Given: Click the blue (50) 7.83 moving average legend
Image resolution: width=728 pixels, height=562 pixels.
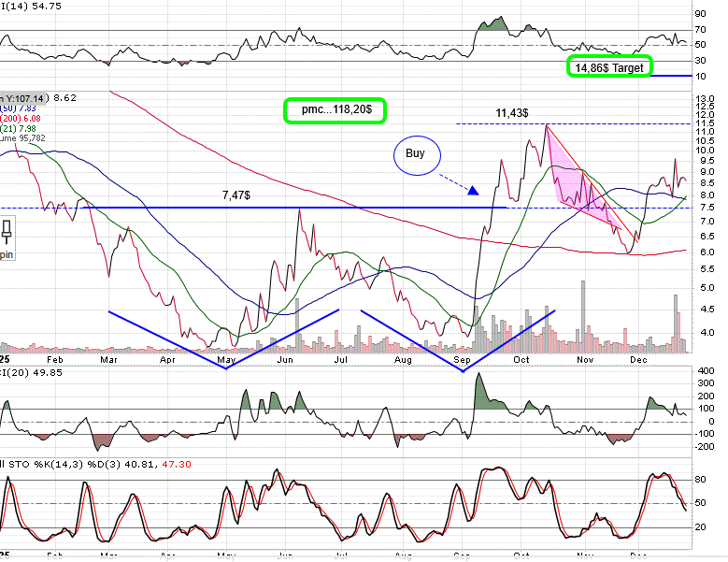Looking at the screenshot, I should (19, 107).
